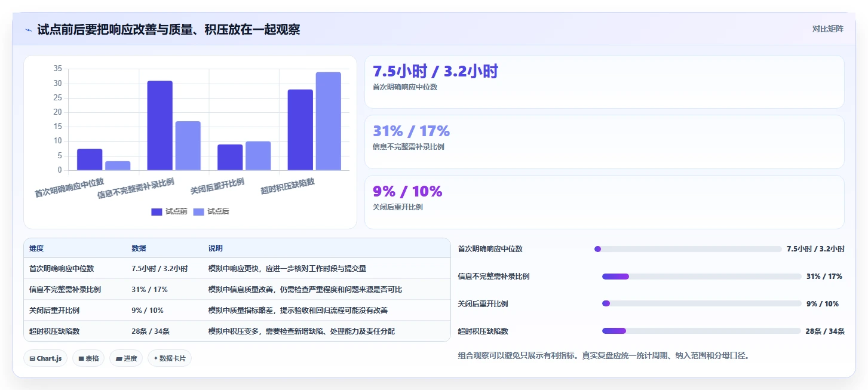
Task: Click the lightning icon beside the header title
Action: 29,30
